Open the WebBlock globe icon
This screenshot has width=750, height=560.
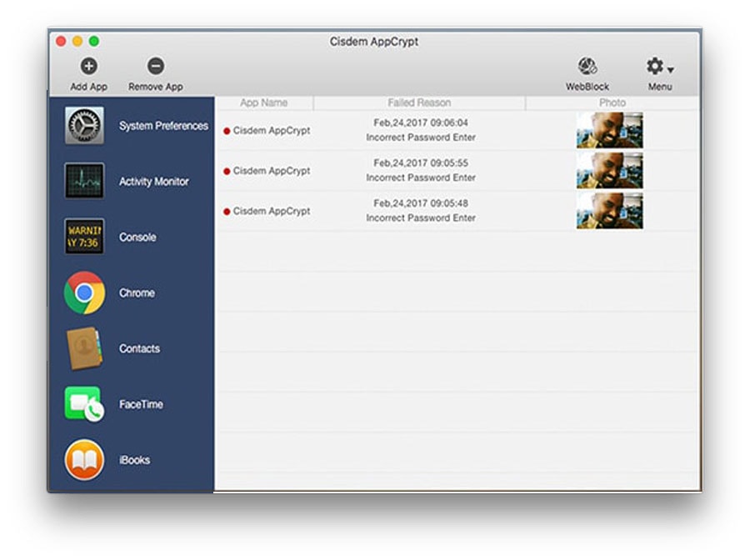[587, 66]
